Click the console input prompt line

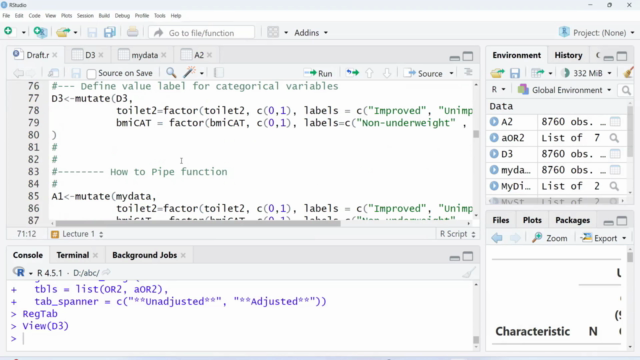coord(241,338)
